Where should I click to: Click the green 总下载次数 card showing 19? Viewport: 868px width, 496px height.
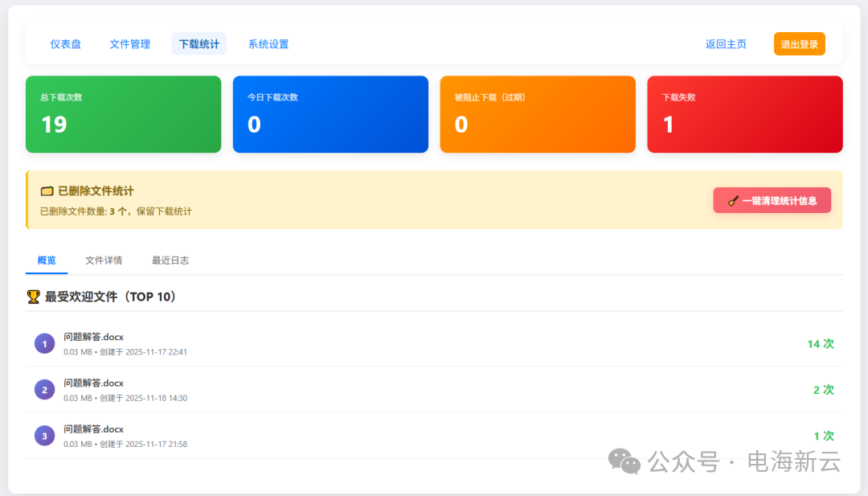coord(123,113)
